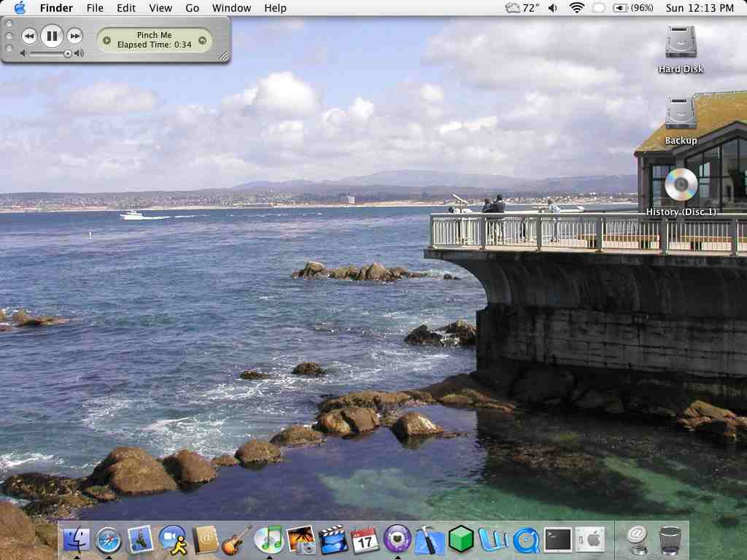Image resolution: width=747 pixels, height=560 pixels.
Task: Open the Safari compass icon in the Dock
Action: point(109,540)
